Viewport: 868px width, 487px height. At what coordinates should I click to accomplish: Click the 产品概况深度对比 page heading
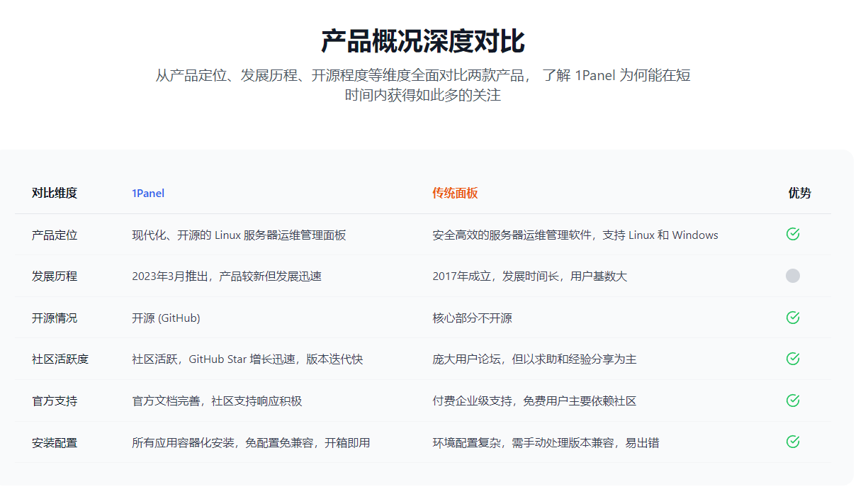coord(422,42)
